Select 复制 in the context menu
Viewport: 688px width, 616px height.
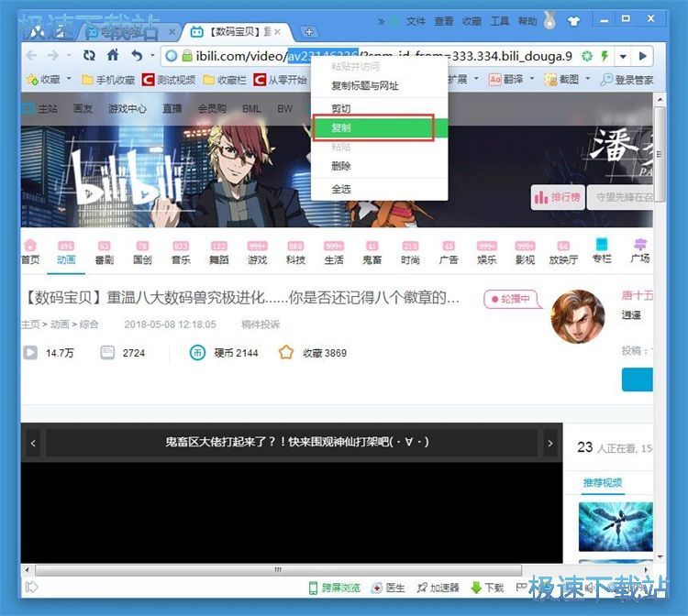(x=380, y=127)
